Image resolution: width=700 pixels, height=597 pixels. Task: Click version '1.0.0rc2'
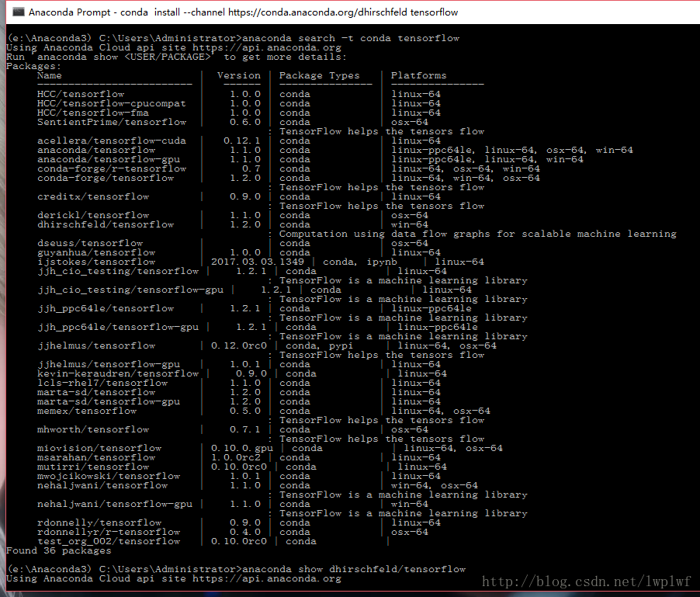(x=236, y=458)
